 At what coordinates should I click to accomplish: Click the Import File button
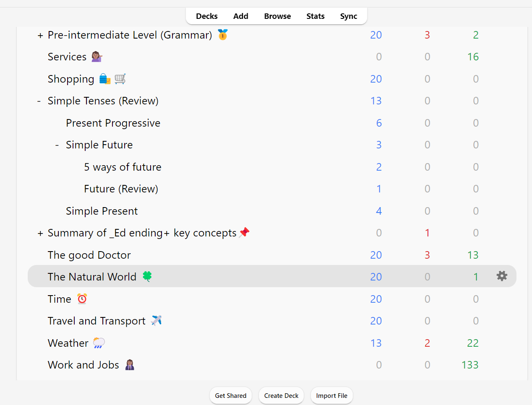(x=331, y=395)
